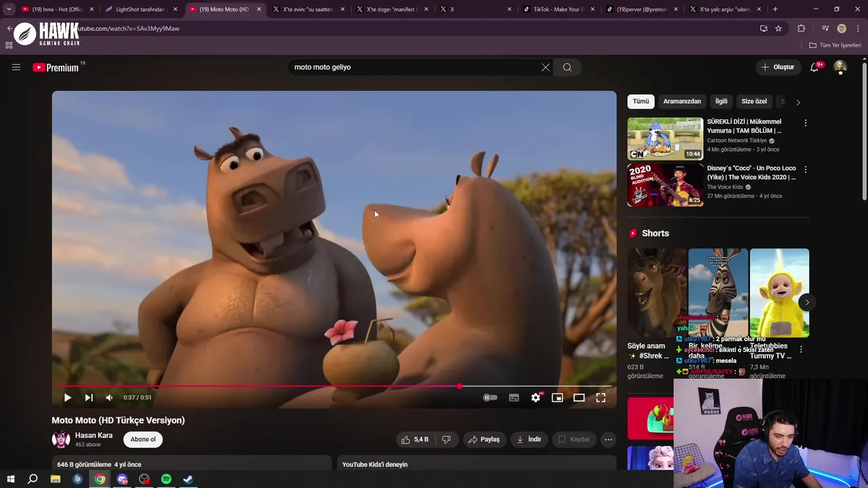The height and width of the screenshot is (488, 868).
Task: Switch to miniplayer mode
Action: [557, 398]
